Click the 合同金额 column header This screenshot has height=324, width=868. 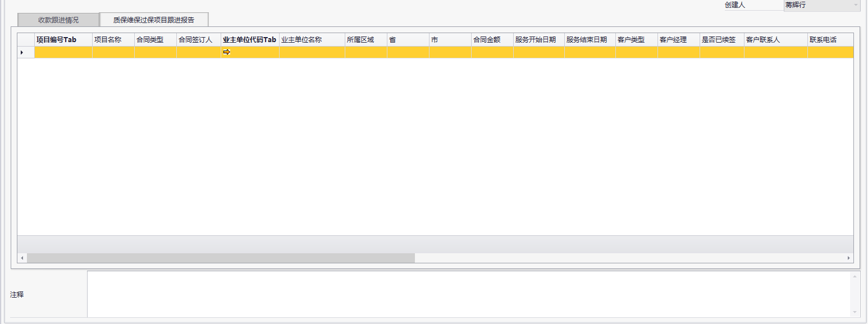coord(492,40)
